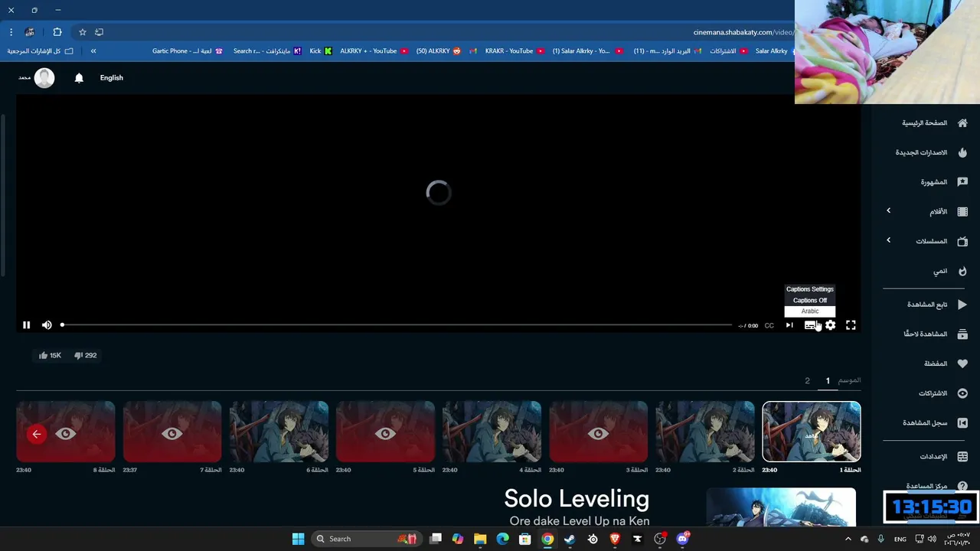The width and height of the screenshot is (980, 551).
Task: Click the Solo Leveling poster image
Action: tap(781, 507)
